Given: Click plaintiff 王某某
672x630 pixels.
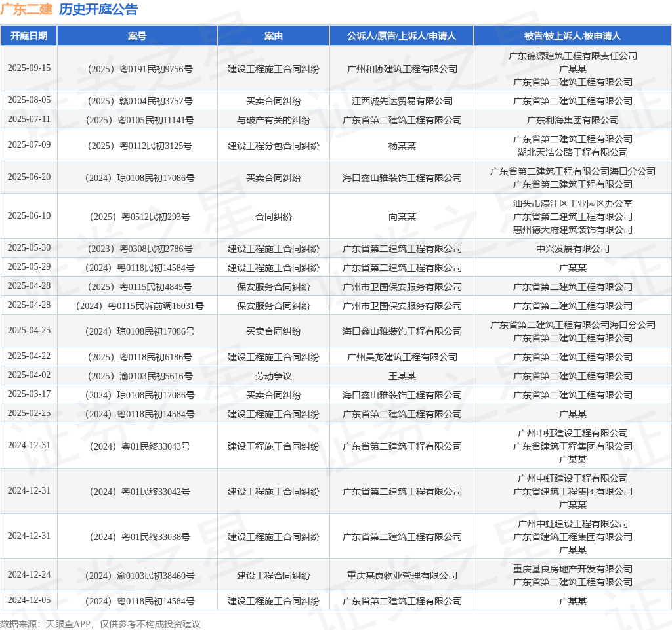Looking at the screenshot, I should tap(402, 376).
